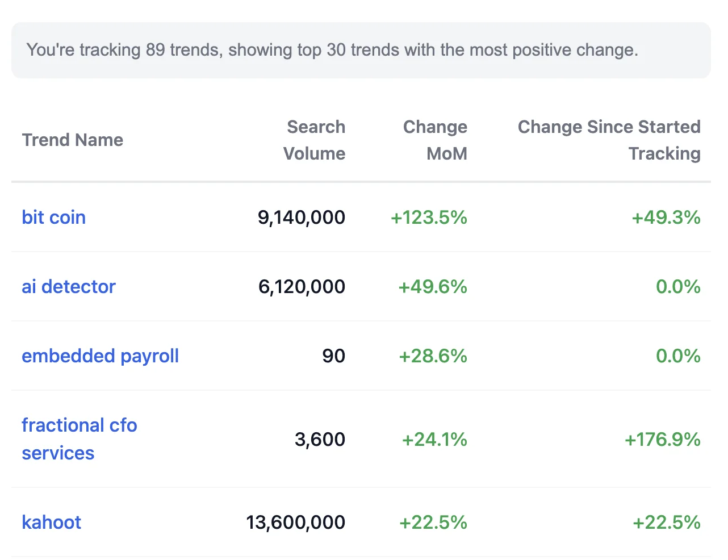Open the "bit coin" trend link
Image resolution: width=728 pixels, height=560 pixels.
coord(53,218)
